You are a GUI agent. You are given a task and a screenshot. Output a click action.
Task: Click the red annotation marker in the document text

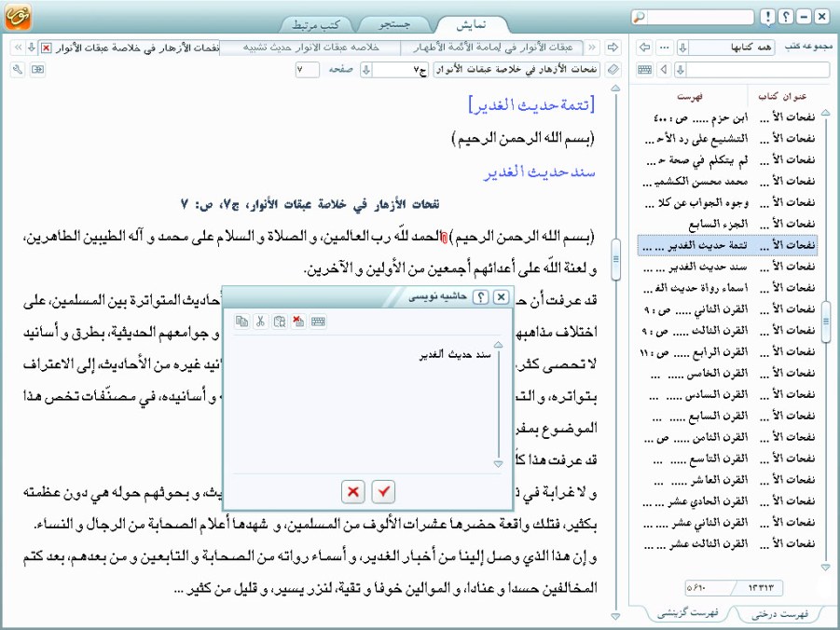(x=444, y=237)
